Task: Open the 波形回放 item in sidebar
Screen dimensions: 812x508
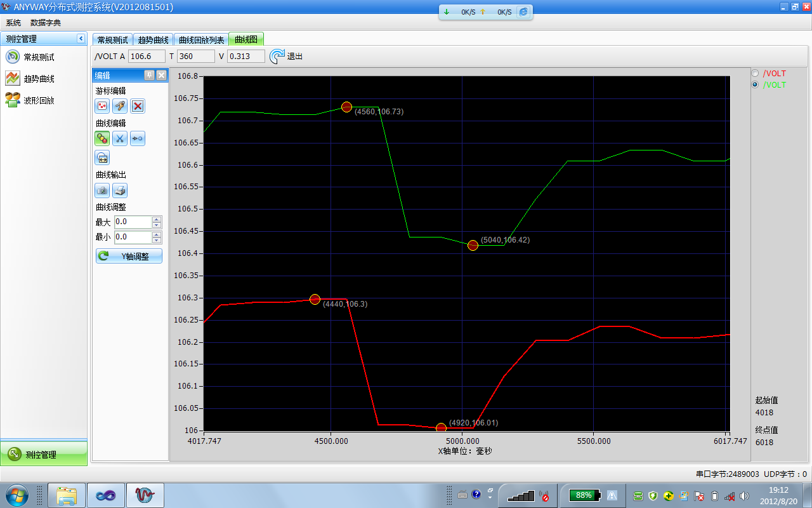Action: 38,100
